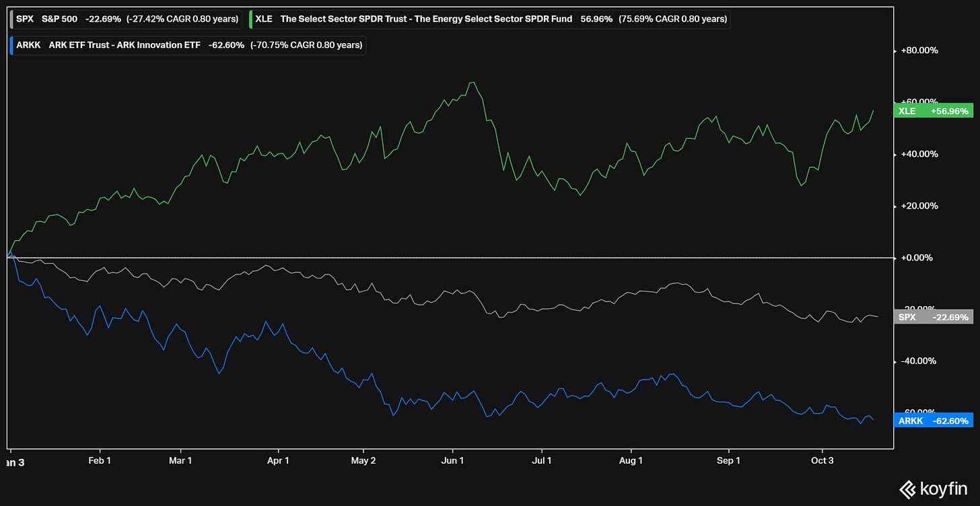
Task: Click the green XLE legend color marker
Action: 251,19
